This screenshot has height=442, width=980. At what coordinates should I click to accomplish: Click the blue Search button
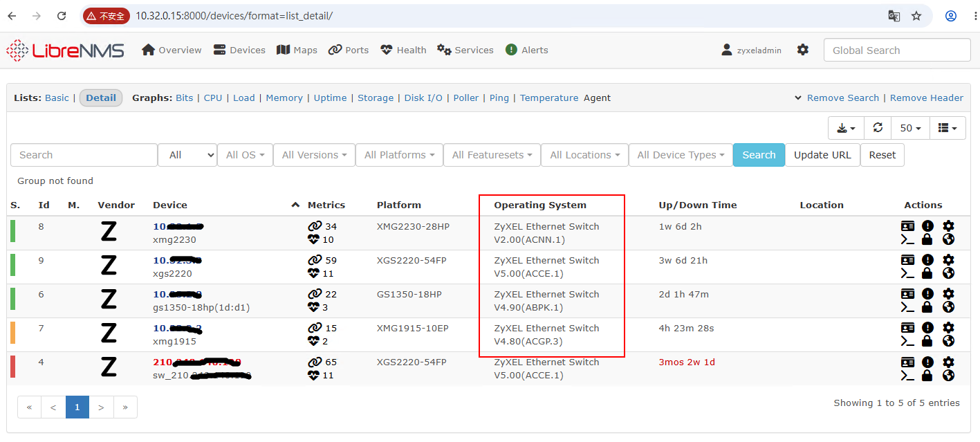pos(759,155)
